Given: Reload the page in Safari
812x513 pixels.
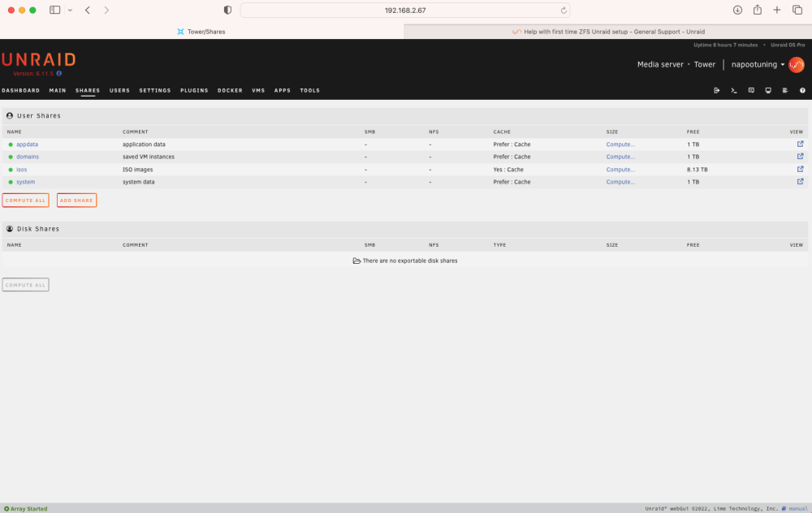Looking at the screenshot, I should point(564,11).
